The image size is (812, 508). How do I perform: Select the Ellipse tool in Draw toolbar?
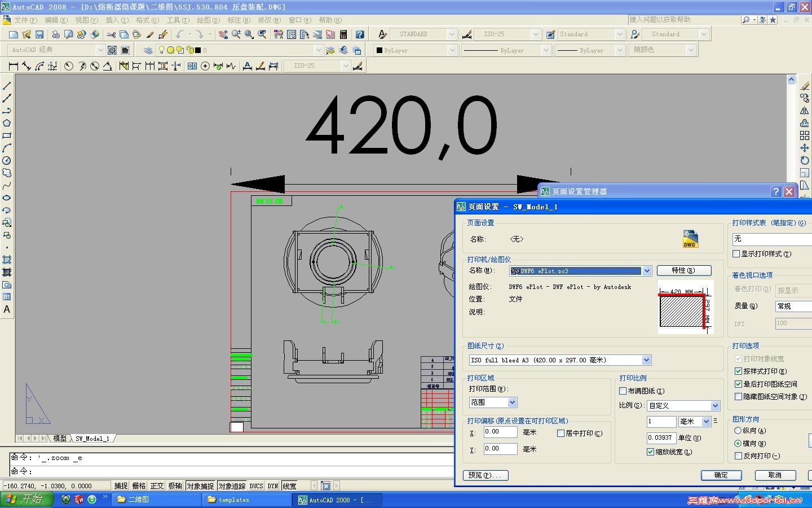point(7,198)
